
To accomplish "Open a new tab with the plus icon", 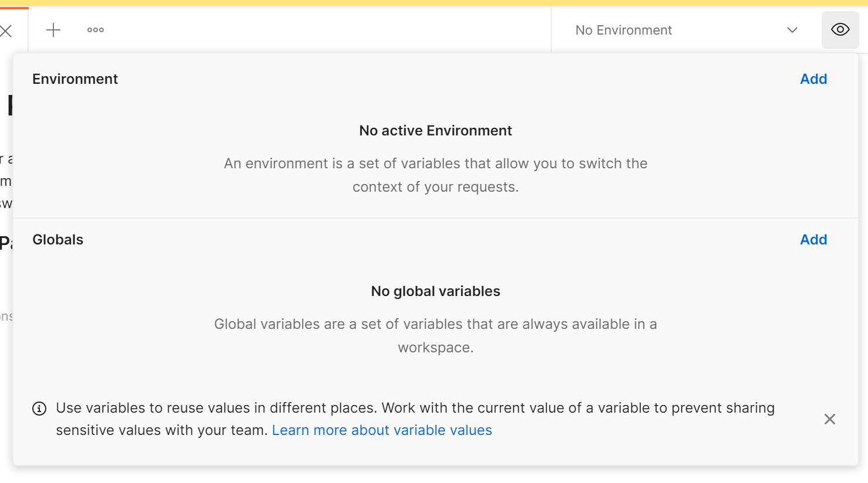I will [x=53, y=30].
